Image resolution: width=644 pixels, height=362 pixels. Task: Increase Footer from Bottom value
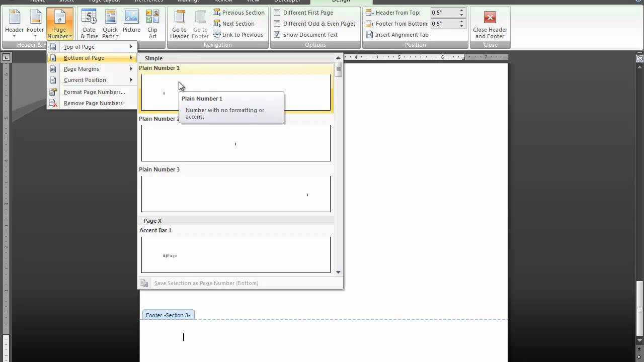click(461, 22)
